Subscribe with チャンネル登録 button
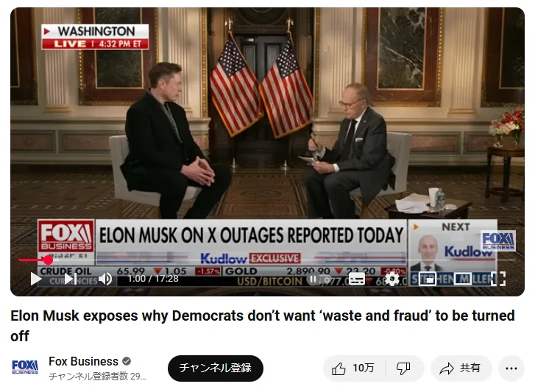The width and height of the screenshot is (535, 392). click(x=216, y=368)
